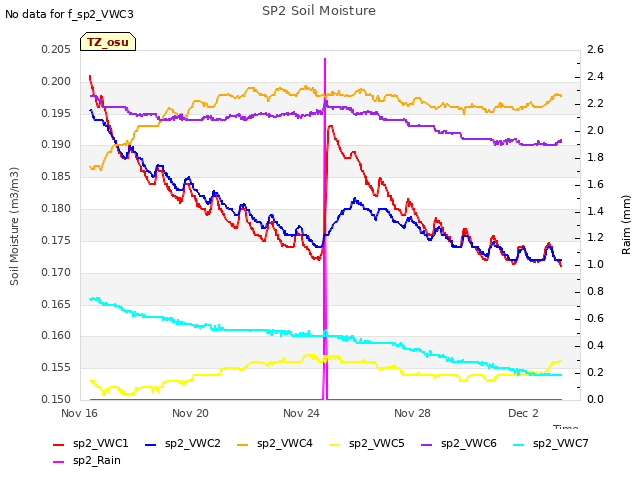Click the 0.195 left axis value
Viewport: 640px width, 480px height.
pos(56,113)
